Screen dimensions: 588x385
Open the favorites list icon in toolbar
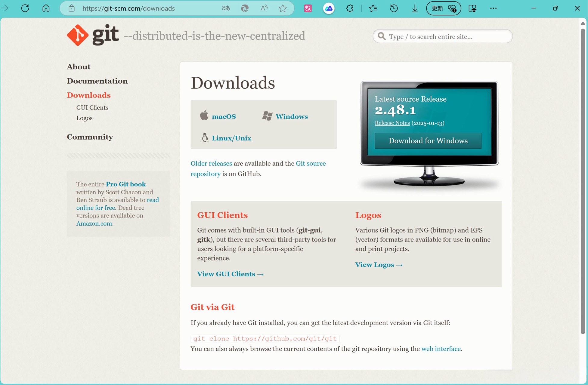click(373, 8)
